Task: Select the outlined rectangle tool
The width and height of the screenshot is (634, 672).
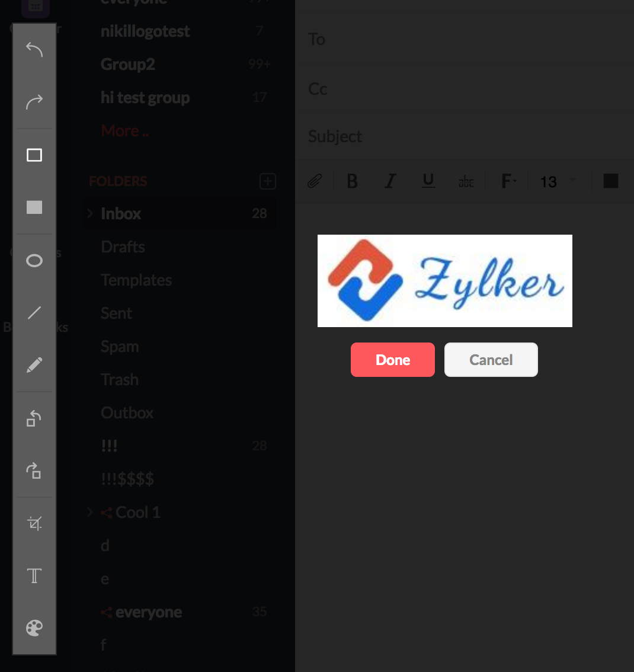Action: (34, 155)
